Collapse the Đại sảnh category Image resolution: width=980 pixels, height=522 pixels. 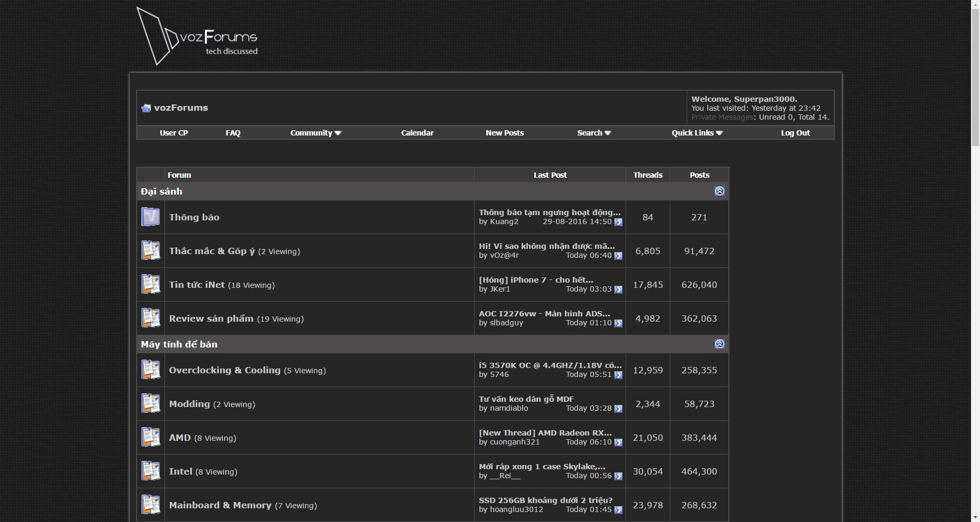coord(719,191)
